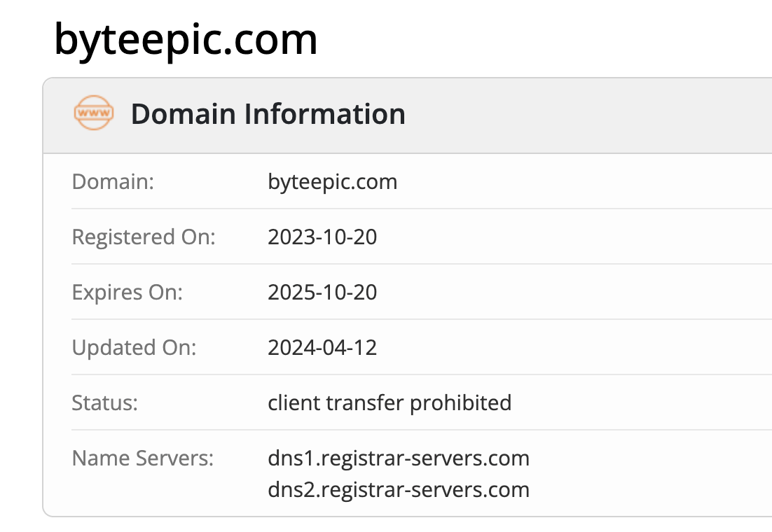This screenshot has width=772, height=532.
Task: Select the expiry date 2025-10-20
Action: click(x=322, y=293)
